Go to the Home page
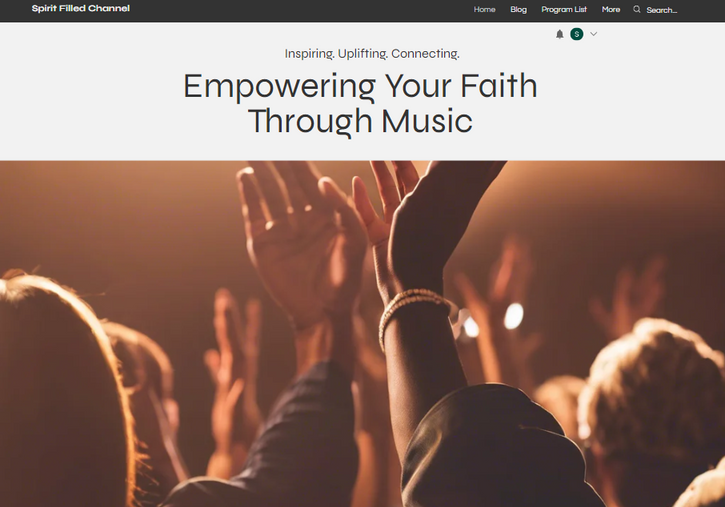 484,9
